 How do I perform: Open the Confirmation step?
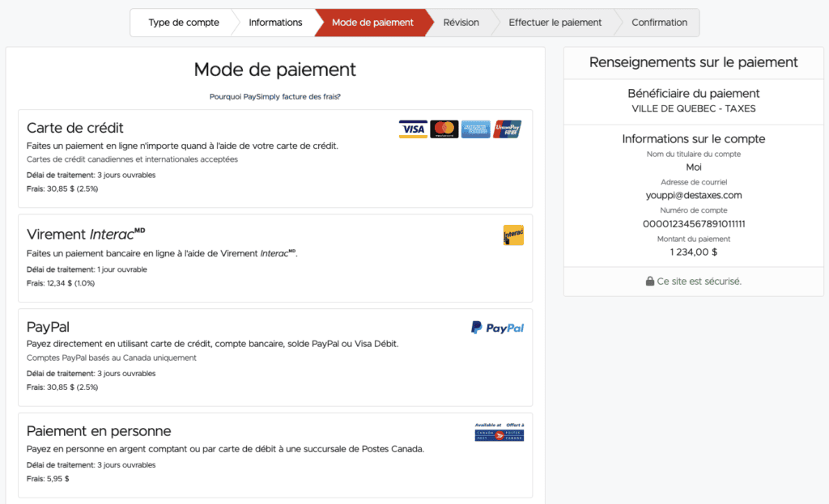(659, 23)
